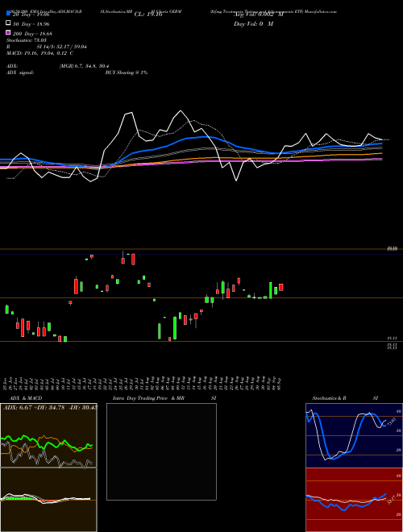Click the 'BUY Slowing @ 1%' ADX signal text
403x532 pixels.
pyautogui.click(x=127, y=73)
